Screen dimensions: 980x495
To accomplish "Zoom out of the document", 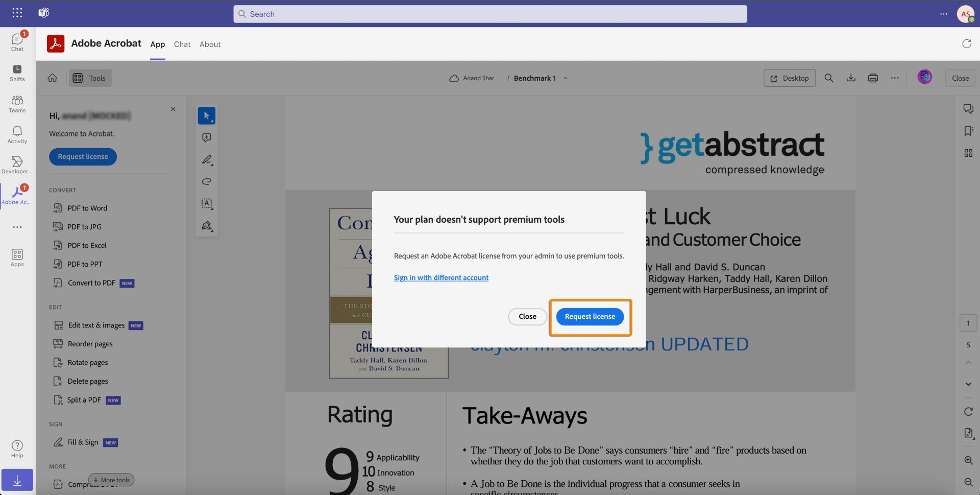I will point(968,482).
